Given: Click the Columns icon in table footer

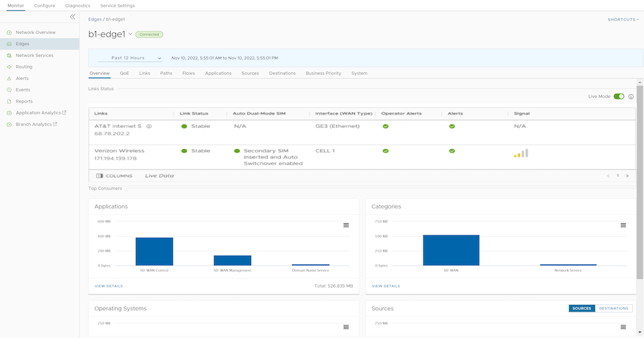Looking at the screenshot, I should coord(100,176).
